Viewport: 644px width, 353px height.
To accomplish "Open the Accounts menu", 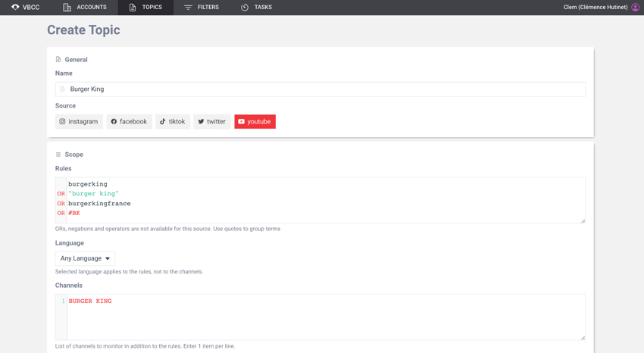I will click(85, 8).
